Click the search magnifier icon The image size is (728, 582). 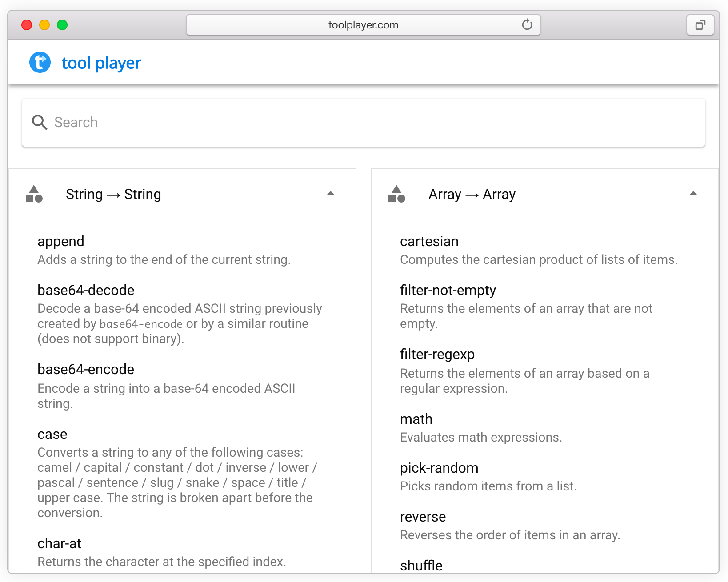40,122
